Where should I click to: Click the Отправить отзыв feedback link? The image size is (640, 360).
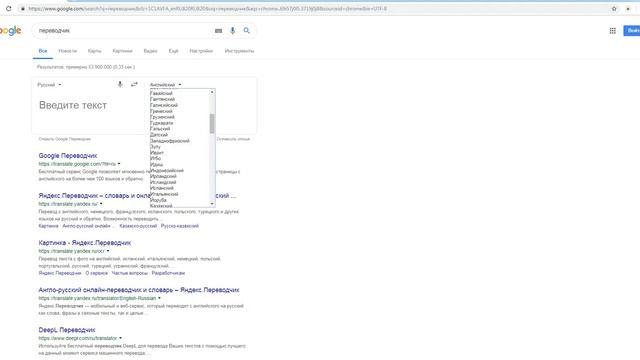pos(233,139)
